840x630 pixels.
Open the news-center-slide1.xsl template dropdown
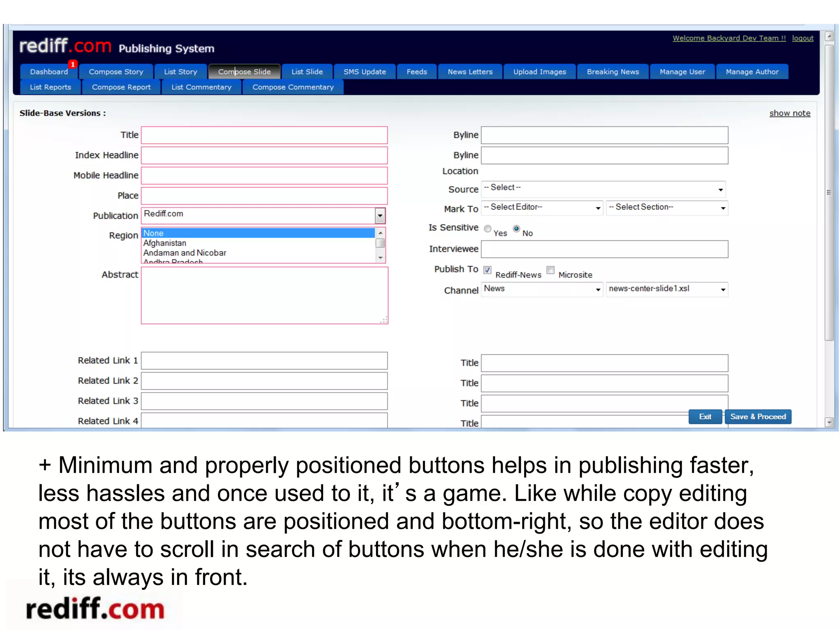click(x=667, y=289)
